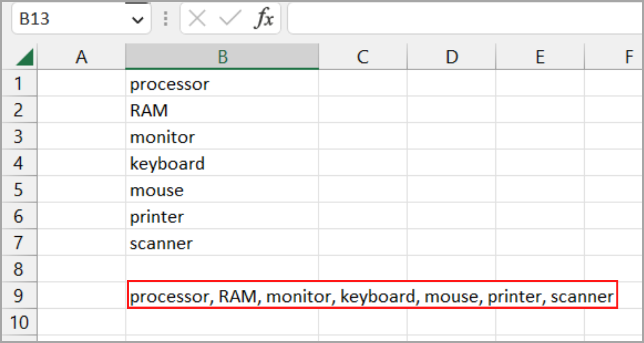Screen dimensions: 644x343
Task: Open the Name Box dropdown arrow
Action: coord(137,20)
